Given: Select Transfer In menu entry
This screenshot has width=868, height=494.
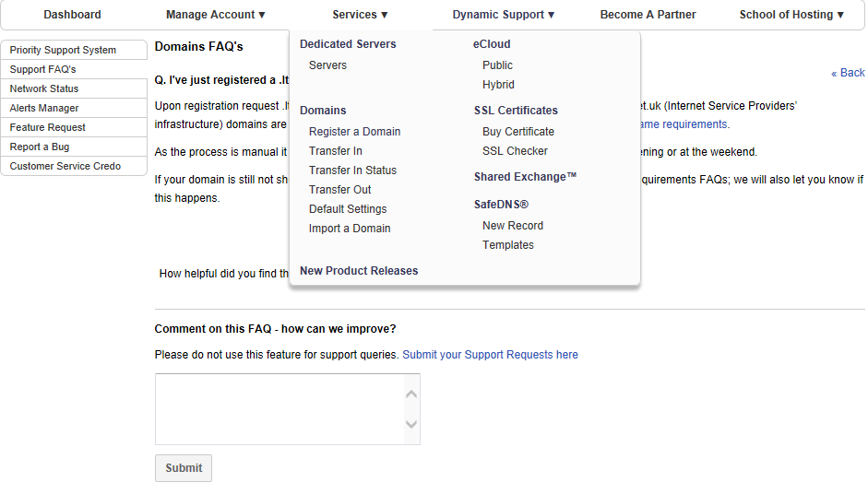Looking at the screenshot, I should tap(336, 151).
